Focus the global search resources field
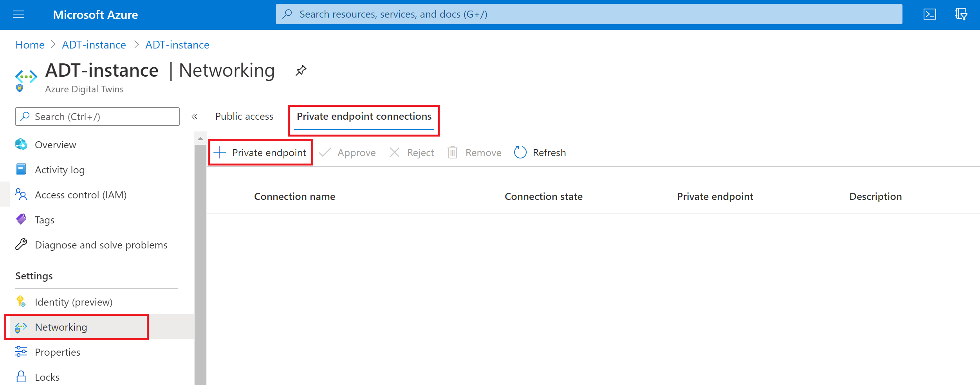980x385 pixels. tap(589, 14)
